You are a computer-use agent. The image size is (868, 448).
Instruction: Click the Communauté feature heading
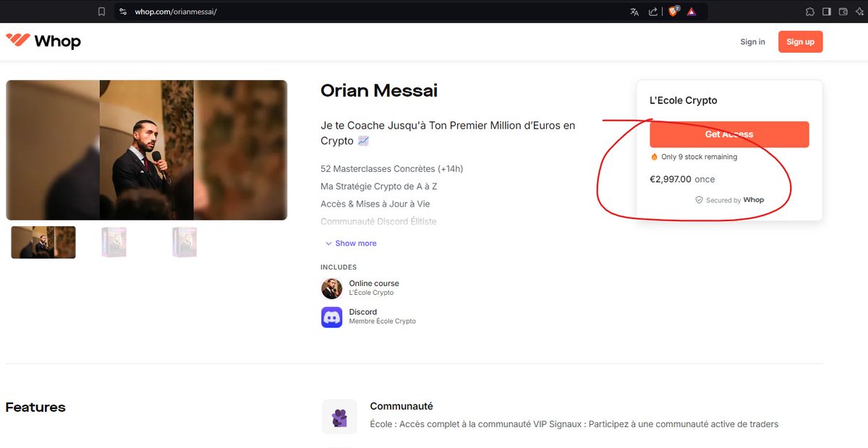401,406
